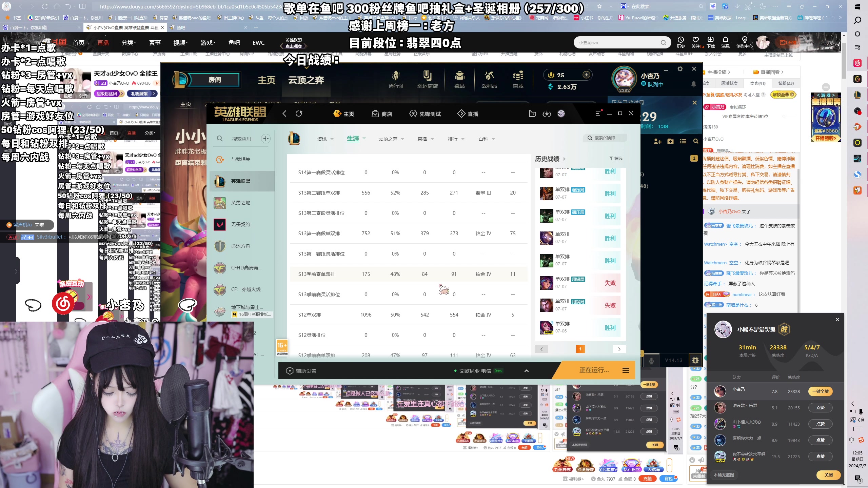The height and width of the screenshot is (488, 868).
Task: Toggle League client microphone
Action: point(651,361)
